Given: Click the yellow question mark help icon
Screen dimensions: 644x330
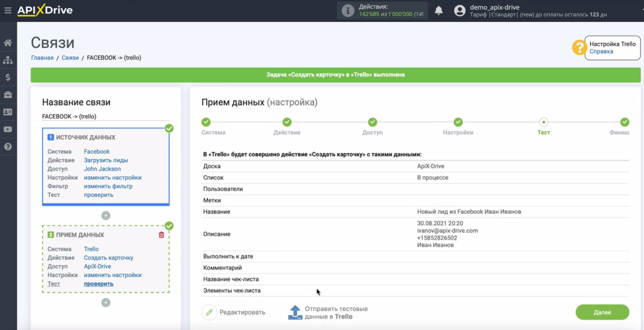Looking at the screenshot, I should coord(579,48).
